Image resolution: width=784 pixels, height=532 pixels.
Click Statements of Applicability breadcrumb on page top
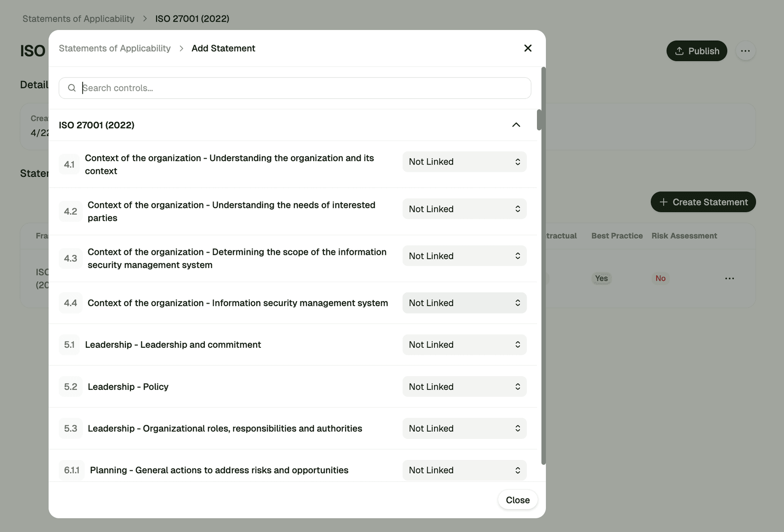(78, 19)
